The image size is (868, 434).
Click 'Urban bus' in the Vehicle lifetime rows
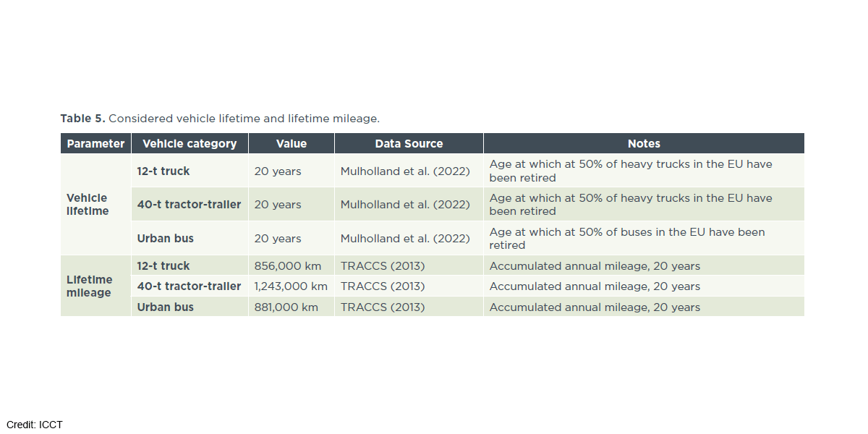pyautogui.click(x=166, y=238)
